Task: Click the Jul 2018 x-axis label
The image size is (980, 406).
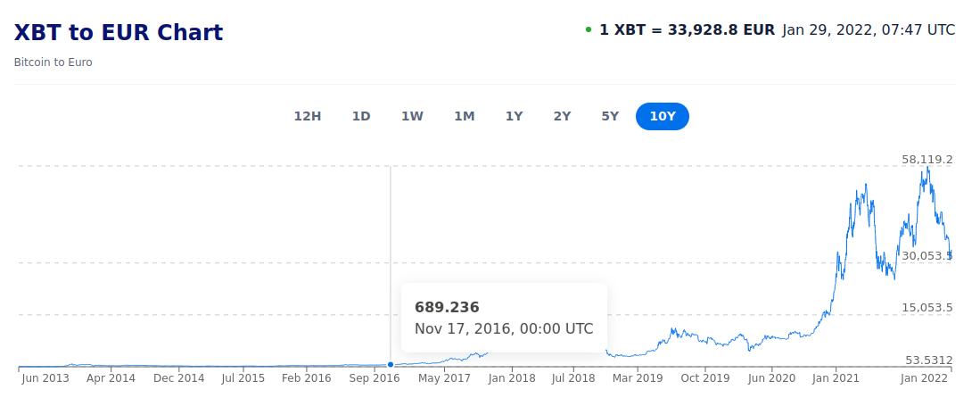Action: [573, 378]
